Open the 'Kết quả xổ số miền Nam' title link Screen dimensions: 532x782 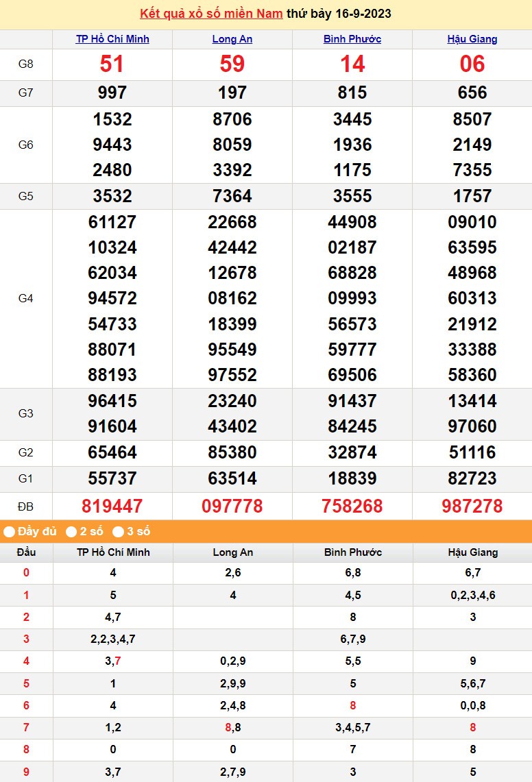[211, 14]
